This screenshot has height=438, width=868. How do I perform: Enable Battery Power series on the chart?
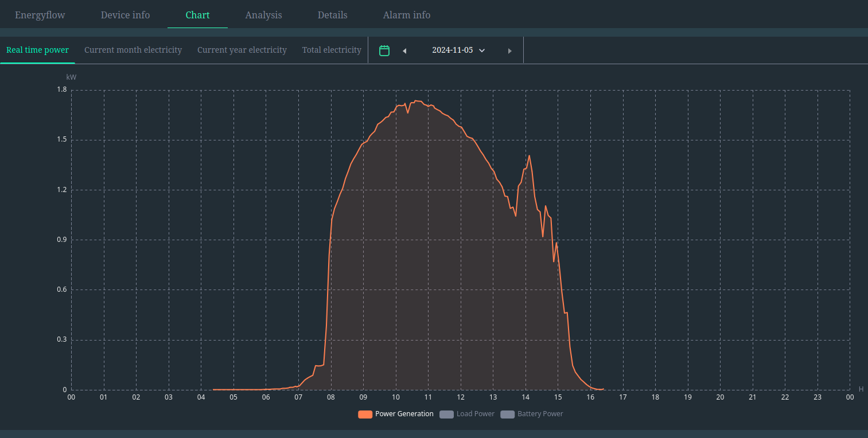tap(540, 414)
